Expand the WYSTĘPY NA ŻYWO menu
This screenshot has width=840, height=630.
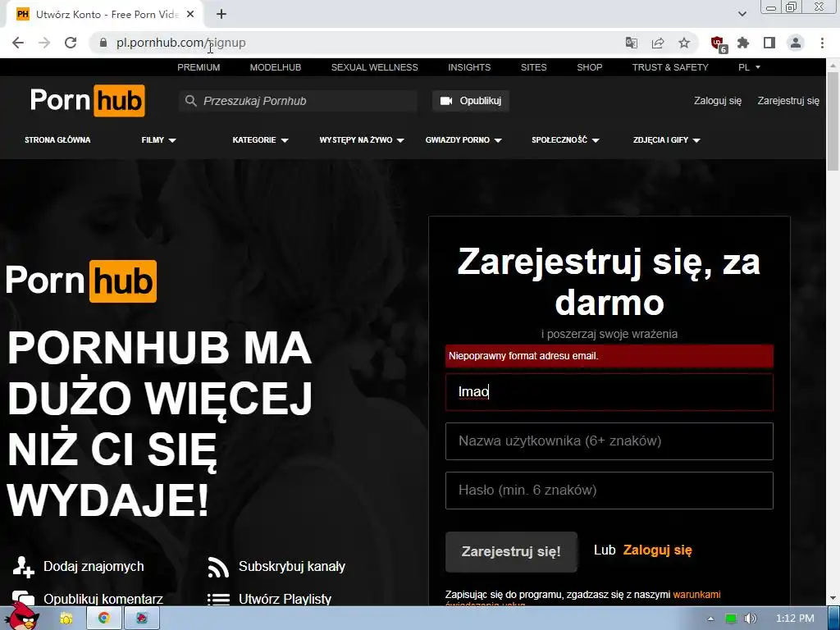(362, 139)
